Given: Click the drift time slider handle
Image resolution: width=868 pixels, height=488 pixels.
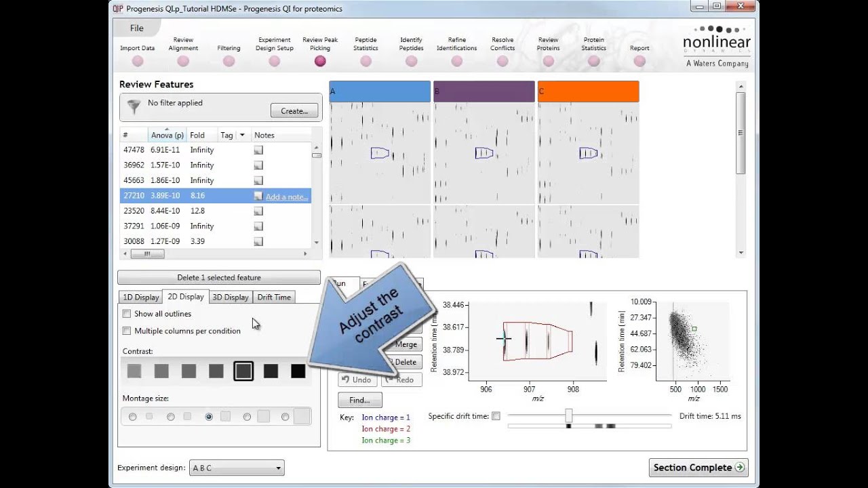Looking at the screenshot, I should (x=569, y=415).
